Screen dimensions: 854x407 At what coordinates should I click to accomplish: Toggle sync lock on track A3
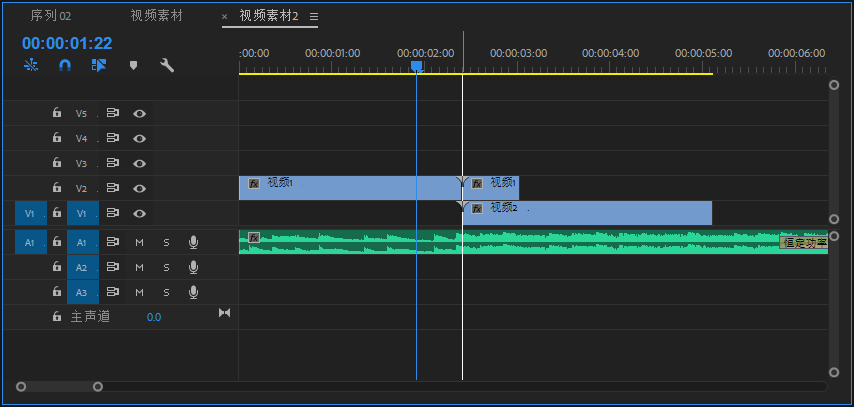(112, 293)
